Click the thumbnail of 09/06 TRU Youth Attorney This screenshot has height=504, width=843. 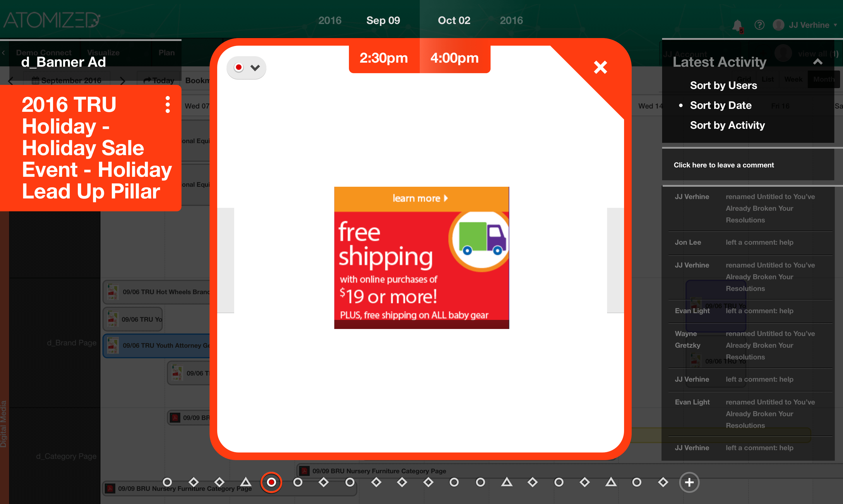113,345
